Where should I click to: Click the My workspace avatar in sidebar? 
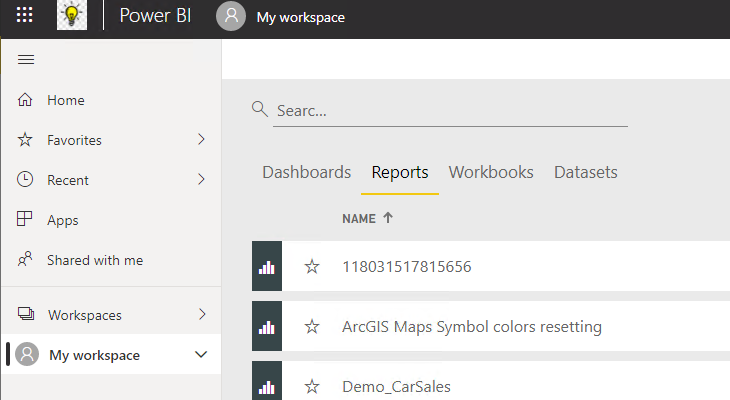point(27,354)
